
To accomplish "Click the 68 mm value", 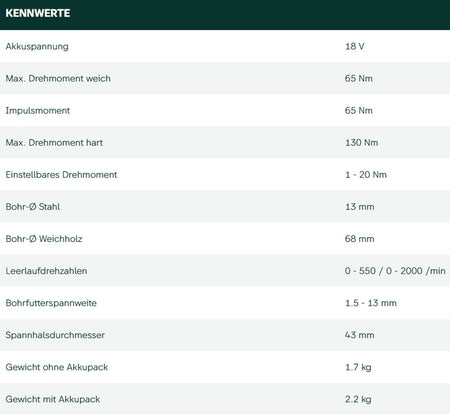I will 360,239.
